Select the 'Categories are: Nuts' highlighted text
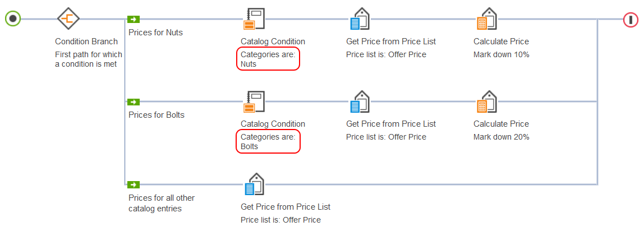Viewport: 644px width, 231px height. tap(268, 59)
